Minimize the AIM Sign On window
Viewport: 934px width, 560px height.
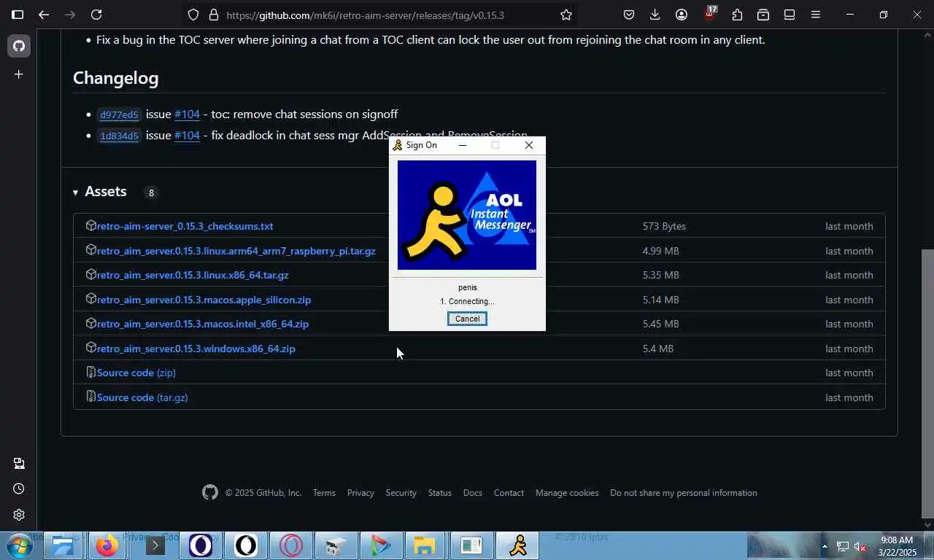(462, 145)
